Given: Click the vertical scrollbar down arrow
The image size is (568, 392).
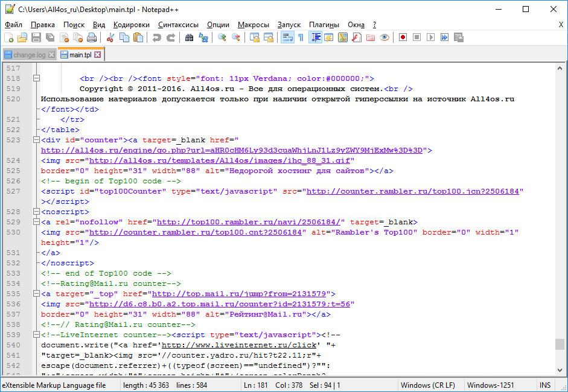Looking at the screenshot, I should 560,370.
